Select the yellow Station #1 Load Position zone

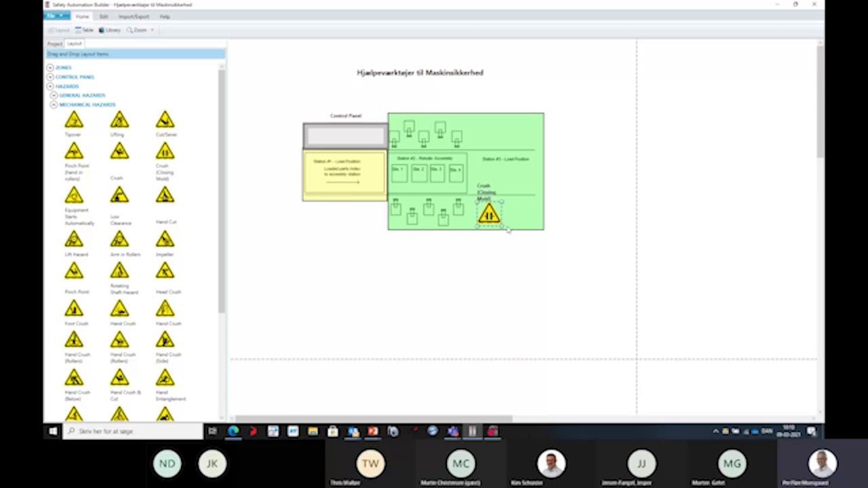pyautogui.click(x=344, y=176)
